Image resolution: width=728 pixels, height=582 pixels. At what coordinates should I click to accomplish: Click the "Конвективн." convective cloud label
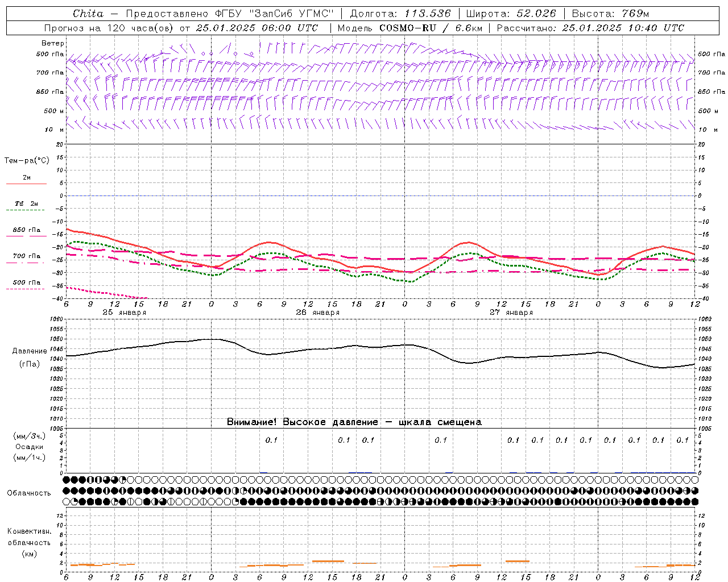tap(29, 531)
